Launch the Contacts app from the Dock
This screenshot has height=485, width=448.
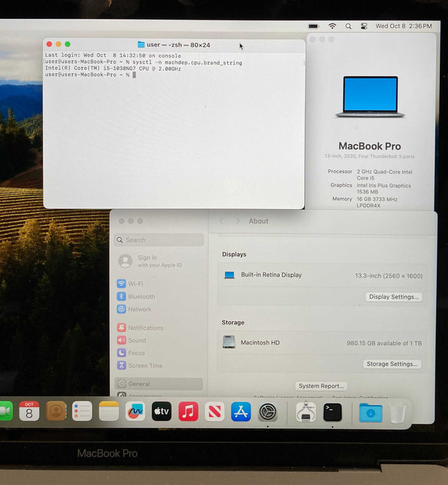click(56, 411)
